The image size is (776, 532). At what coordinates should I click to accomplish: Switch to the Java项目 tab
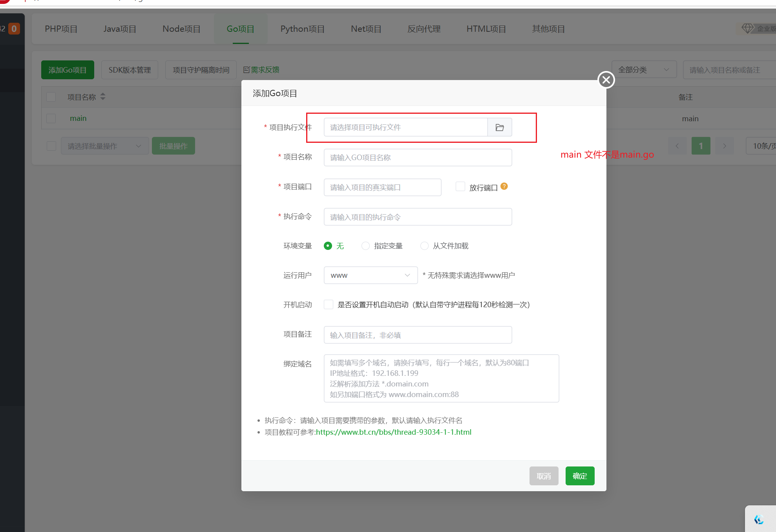click(120, 29)
